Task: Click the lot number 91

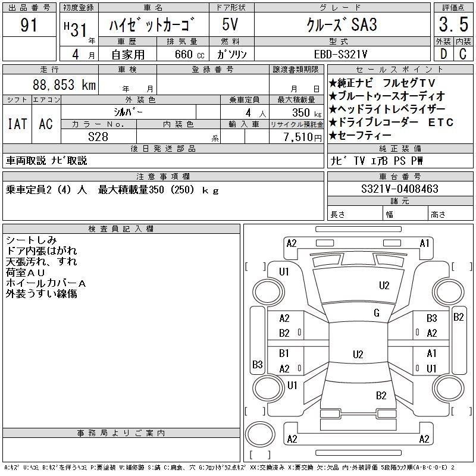Action: coord(29,25)
